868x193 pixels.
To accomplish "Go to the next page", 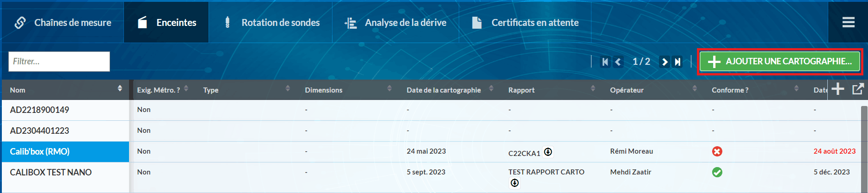I will (665, 62).
